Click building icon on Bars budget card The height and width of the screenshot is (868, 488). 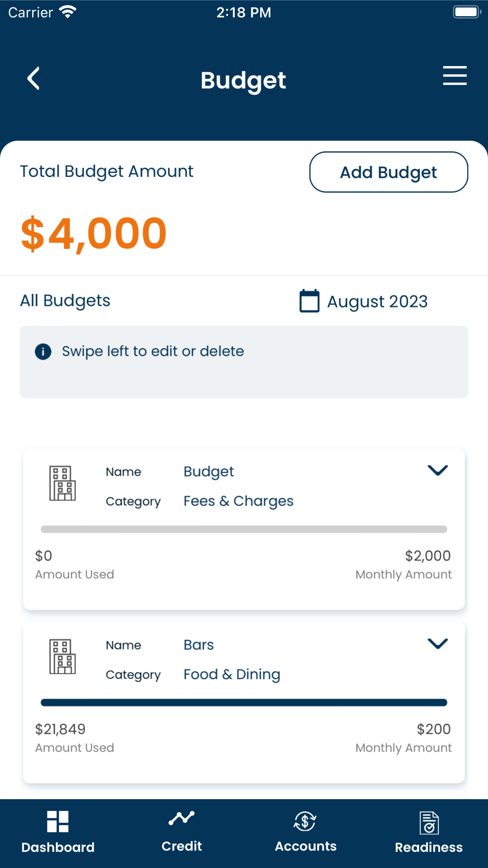pyautogui.click(x=62, y=657)
